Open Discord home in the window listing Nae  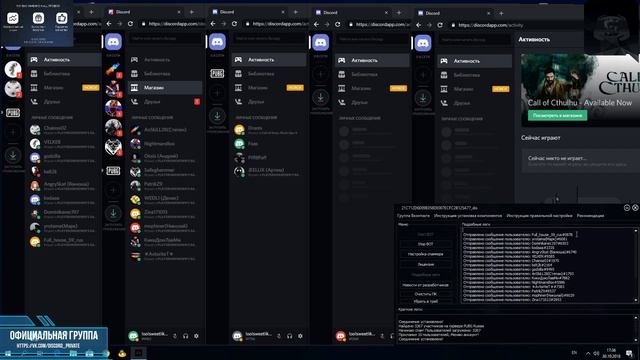click(217, 42)
